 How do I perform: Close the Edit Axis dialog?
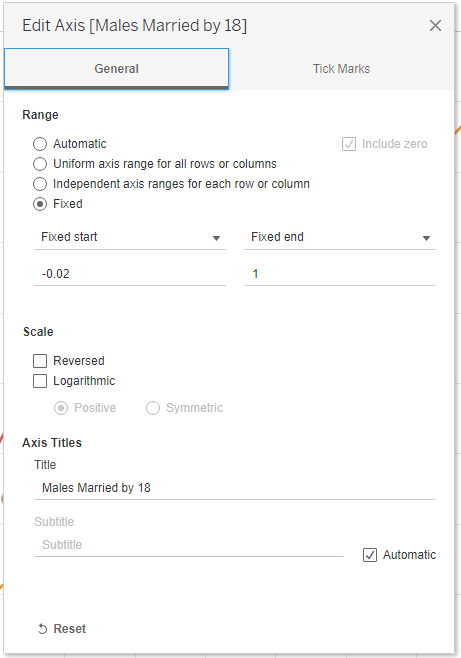(x=435, y=26)
